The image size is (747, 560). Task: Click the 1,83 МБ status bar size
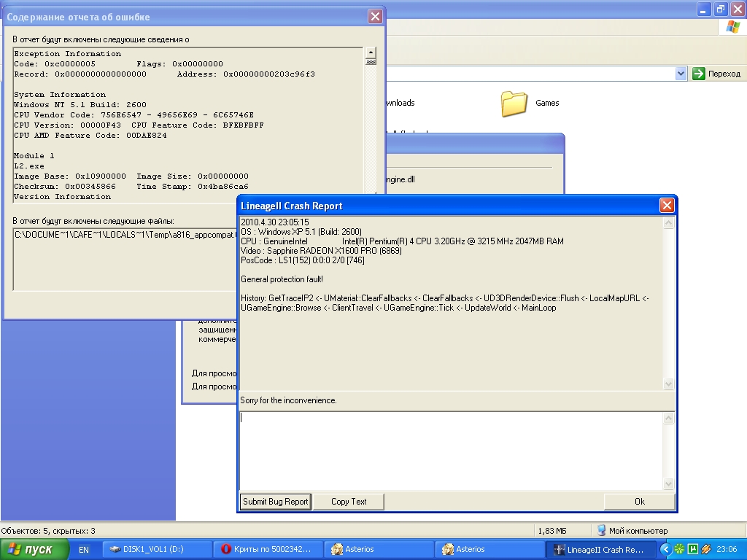click(x=552, y=531)
